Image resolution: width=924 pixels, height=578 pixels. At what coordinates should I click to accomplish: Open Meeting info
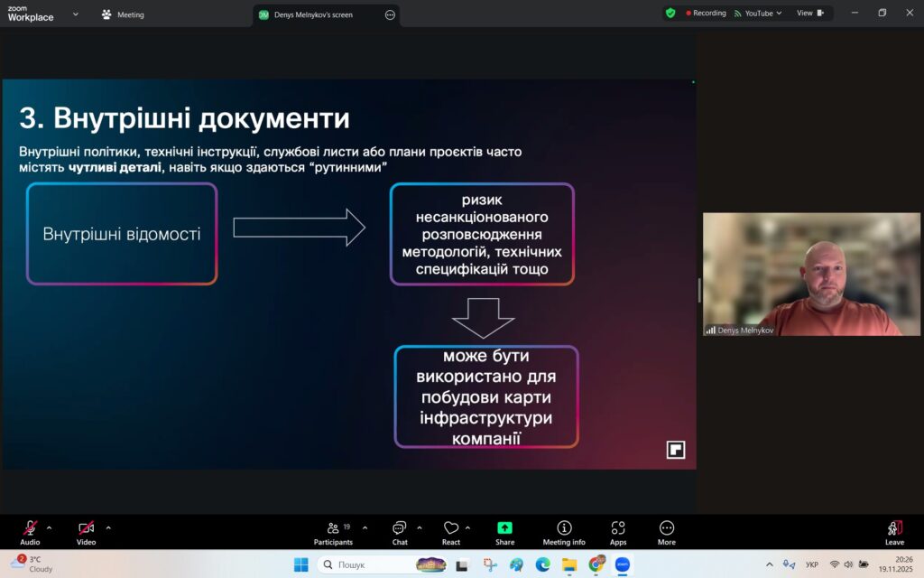click(x=564, y=532)
